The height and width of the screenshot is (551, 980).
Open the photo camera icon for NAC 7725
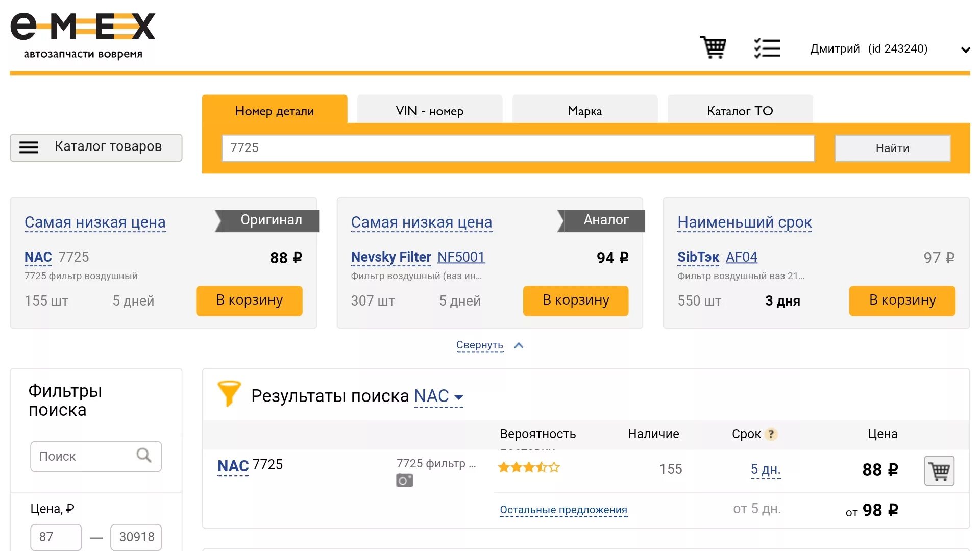coord(404,481)
